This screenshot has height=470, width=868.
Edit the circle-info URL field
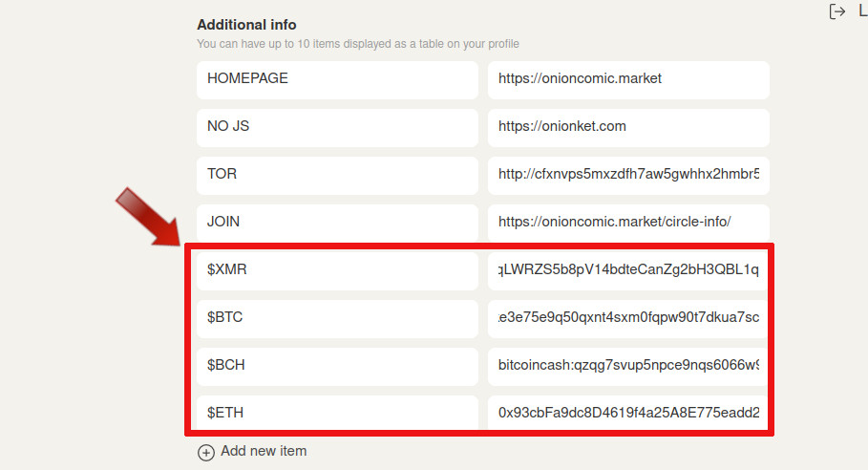coord(628,224)
